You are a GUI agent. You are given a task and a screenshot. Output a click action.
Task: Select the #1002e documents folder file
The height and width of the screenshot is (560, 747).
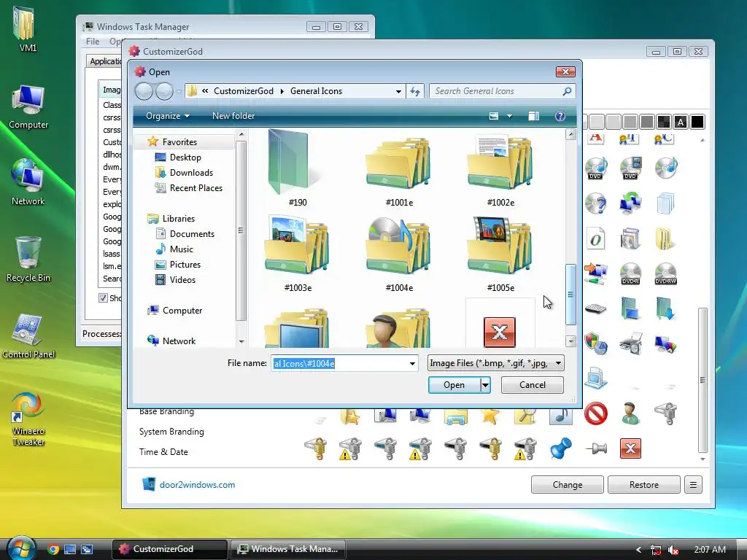[x=500, y=163]
